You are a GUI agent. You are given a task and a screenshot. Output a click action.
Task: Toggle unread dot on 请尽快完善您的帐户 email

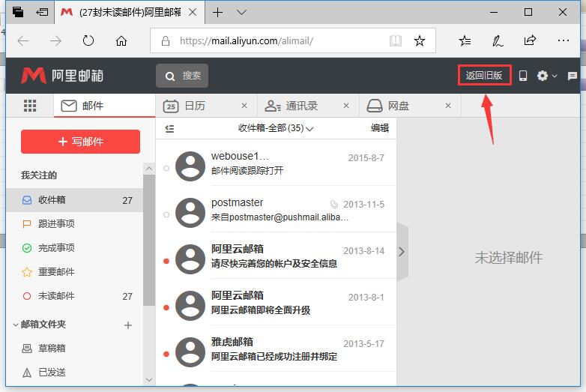point(166,261)
